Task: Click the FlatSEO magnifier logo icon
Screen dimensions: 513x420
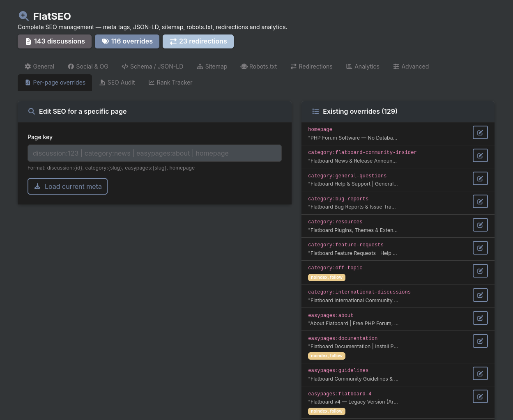Action: [24, 16]
